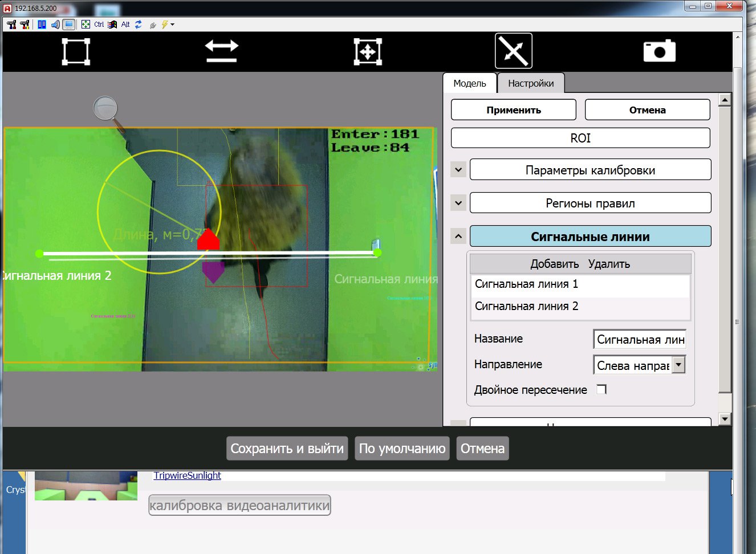Click in the Название text field
Image resolution: width=756 pixels, height=554 pixels.
[639, 340]
